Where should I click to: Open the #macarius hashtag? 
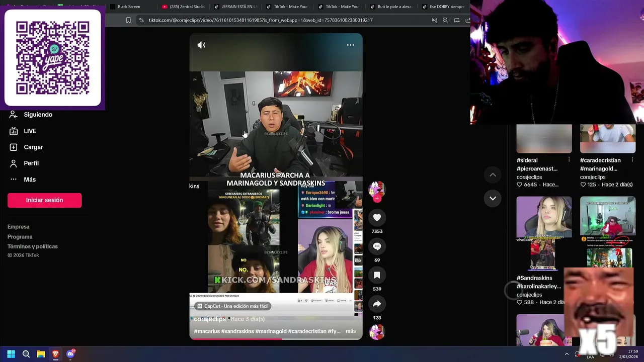pos(207,331)
